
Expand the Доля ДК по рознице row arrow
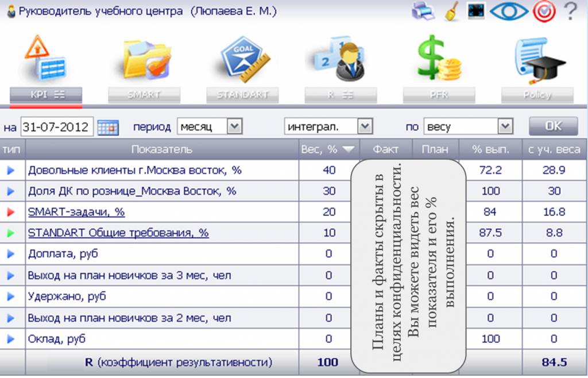click(11, 191)
